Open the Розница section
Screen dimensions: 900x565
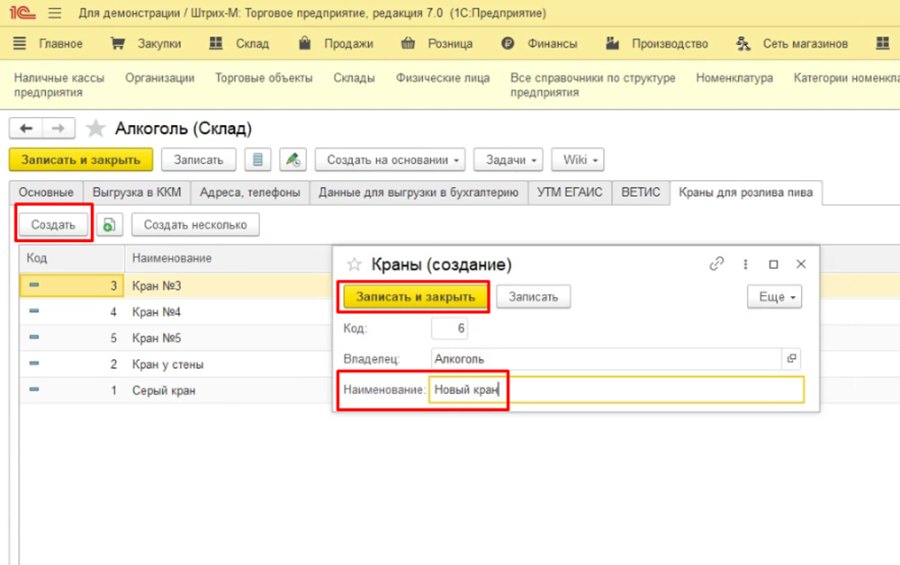[x=437, y=44]
